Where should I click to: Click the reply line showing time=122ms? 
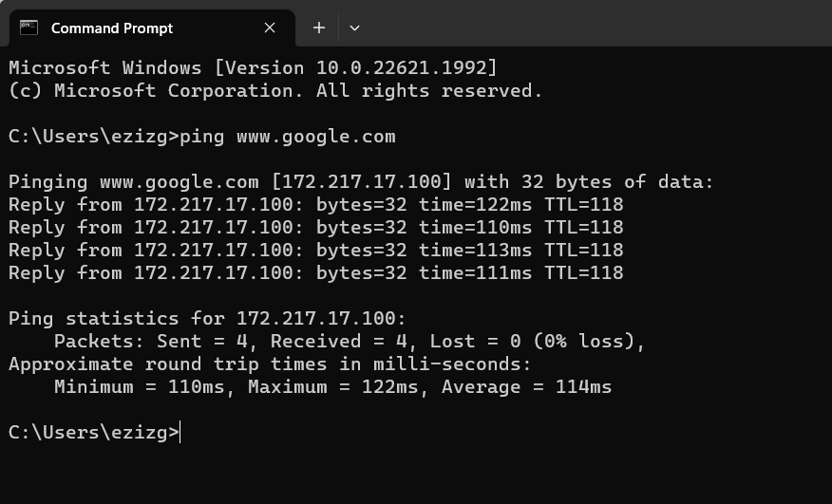[x=315, y=205]
